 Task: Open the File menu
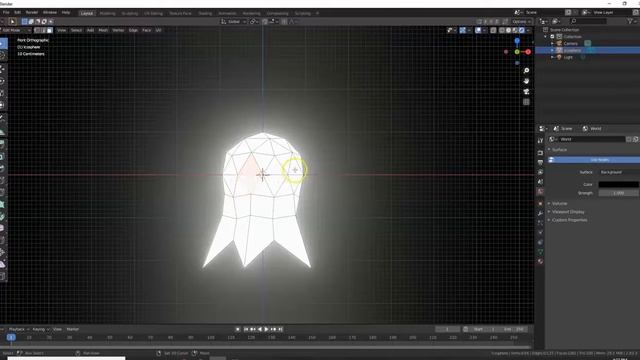tap(6, 13)
